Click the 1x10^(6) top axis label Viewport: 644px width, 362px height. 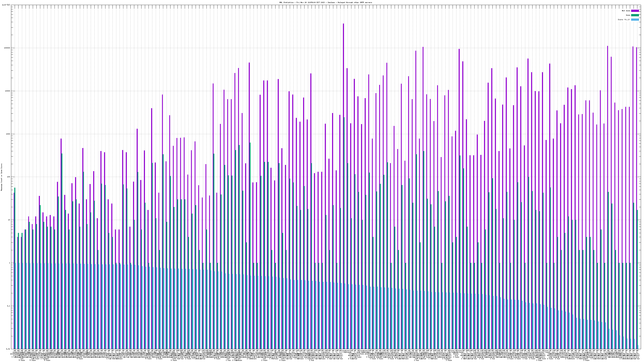click(6, 5)
